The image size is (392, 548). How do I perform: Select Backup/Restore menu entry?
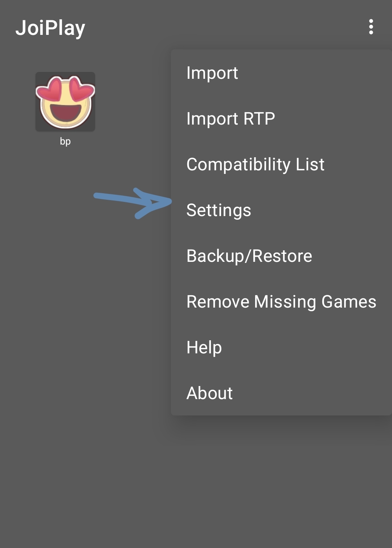click(x=281, y=256)
